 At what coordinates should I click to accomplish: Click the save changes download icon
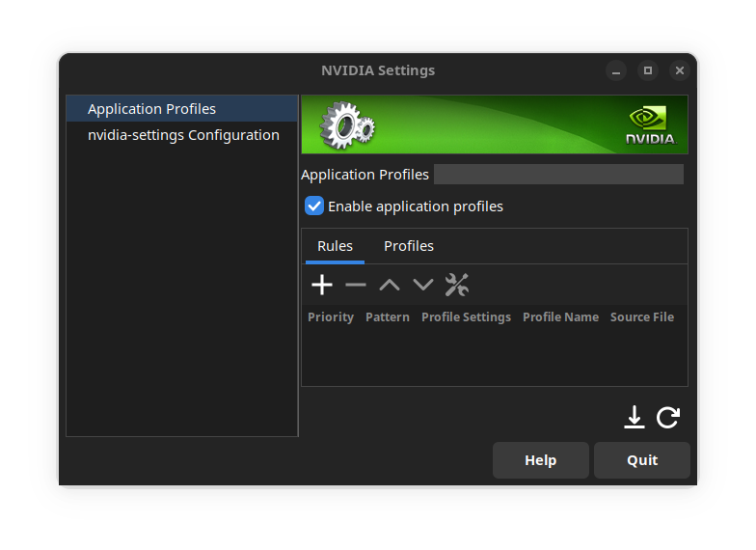(634, 417)
